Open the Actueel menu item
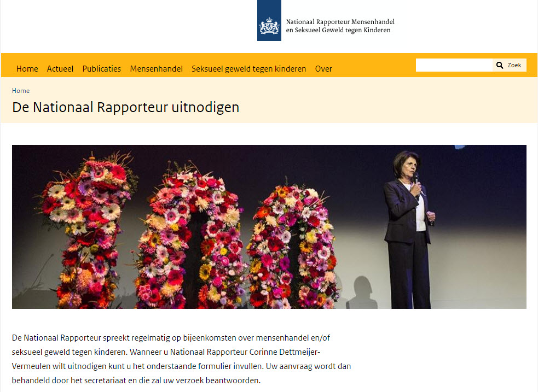This screenshot has width=538, height=392. coord(60,69)
